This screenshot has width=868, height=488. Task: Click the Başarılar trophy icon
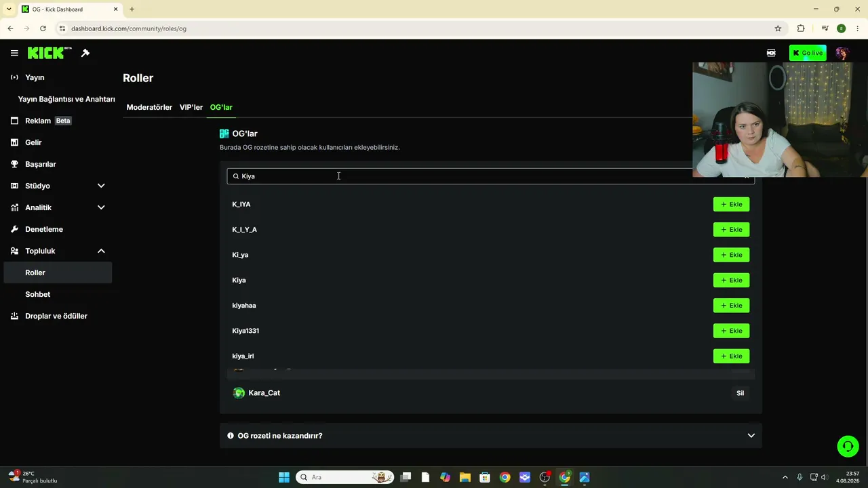[14, 164]
